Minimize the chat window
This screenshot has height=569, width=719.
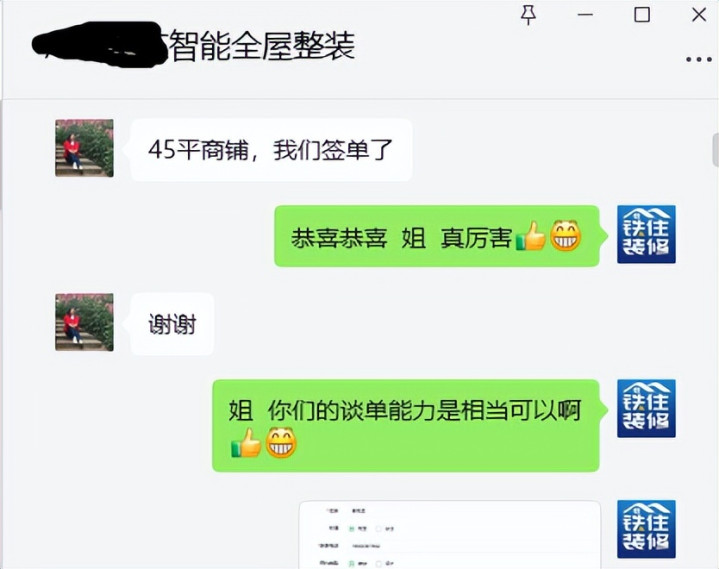[585, 15]
